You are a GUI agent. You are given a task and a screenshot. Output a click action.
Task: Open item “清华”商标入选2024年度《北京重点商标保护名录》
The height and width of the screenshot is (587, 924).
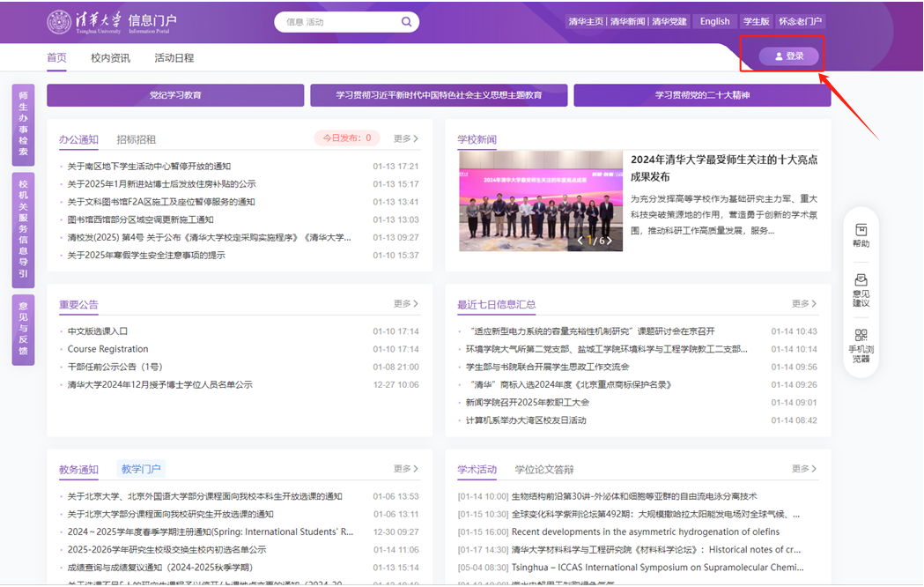coord(569,385)
